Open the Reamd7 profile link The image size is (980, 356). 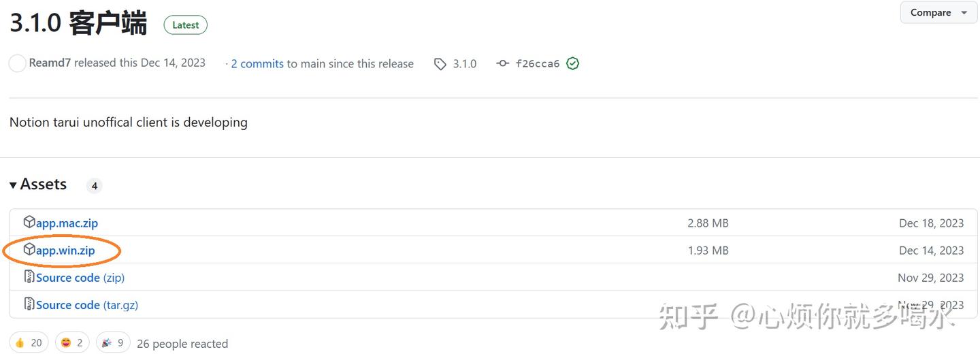pos(50,63)
